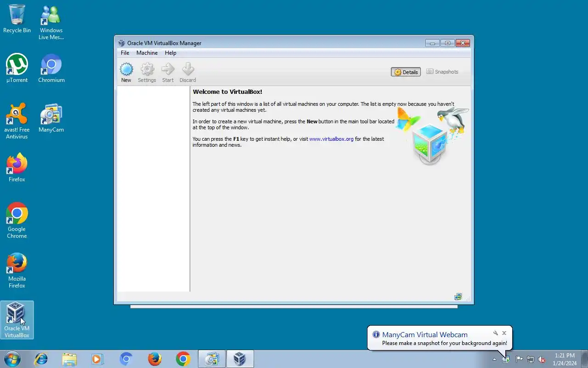Screen dimensions: 588x368
Task: Click the Settings gear toolbar icon
Action: coord(147,73)
